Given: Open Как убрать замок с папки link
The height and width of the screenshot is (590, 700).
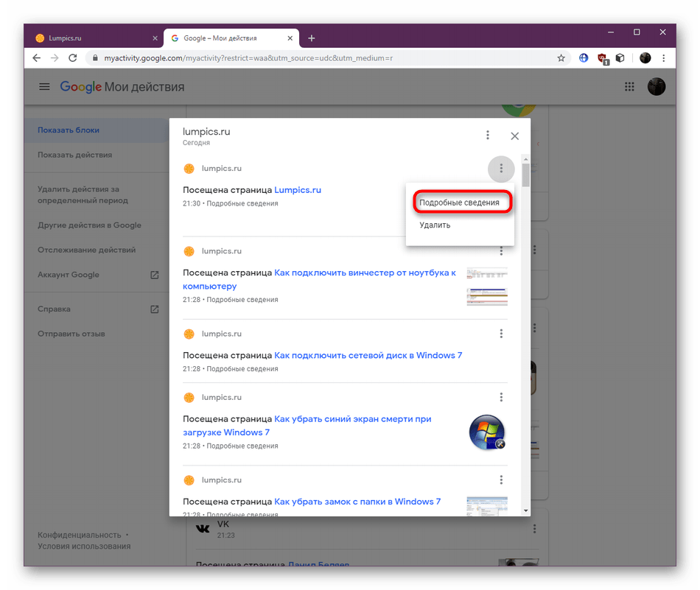Looking at the screenshot, I should 357,501.
